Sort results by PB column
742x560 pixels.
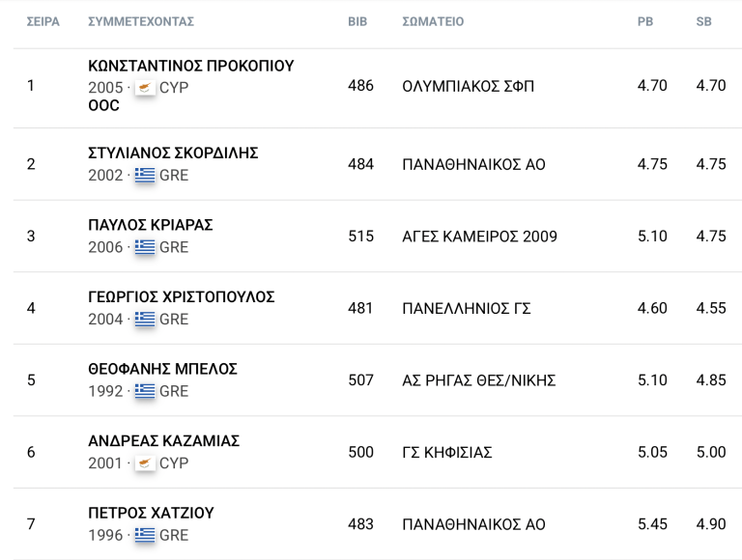tap(645, 21)
